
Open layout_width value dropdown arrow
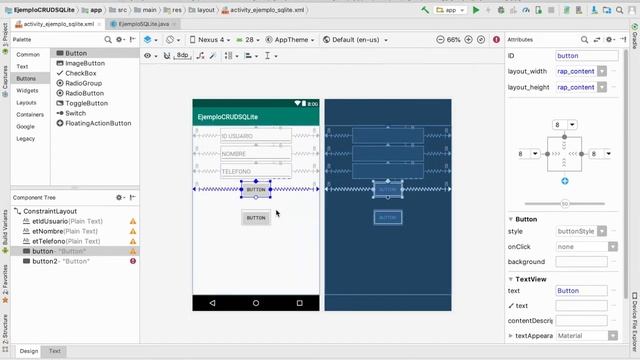(x=602, y=71)
